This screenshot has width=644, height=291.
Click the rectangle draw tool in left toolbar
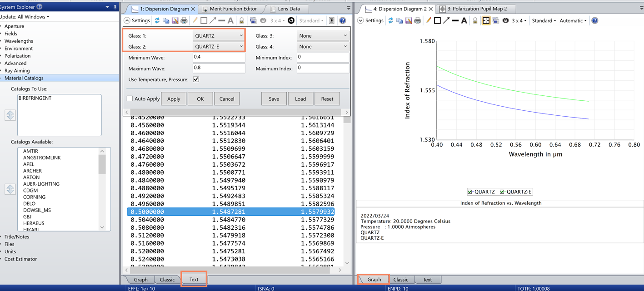click(x=204, y=20)
